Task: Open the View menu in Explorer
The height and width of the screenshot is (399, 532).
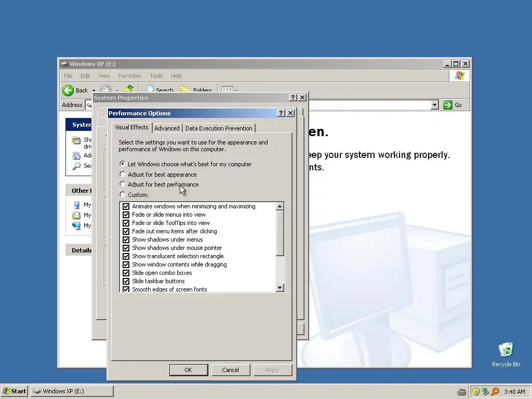Action: (104, 76)
